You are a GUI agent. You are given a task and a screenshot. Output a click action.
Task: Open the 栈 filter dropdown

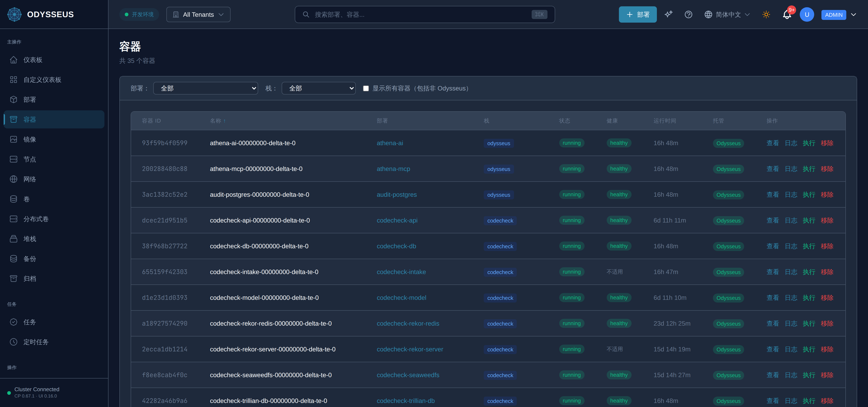[318, 88]
